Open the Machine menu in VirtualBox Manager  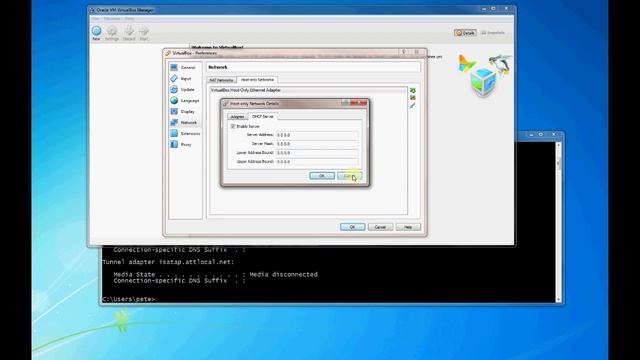(112, 19)
